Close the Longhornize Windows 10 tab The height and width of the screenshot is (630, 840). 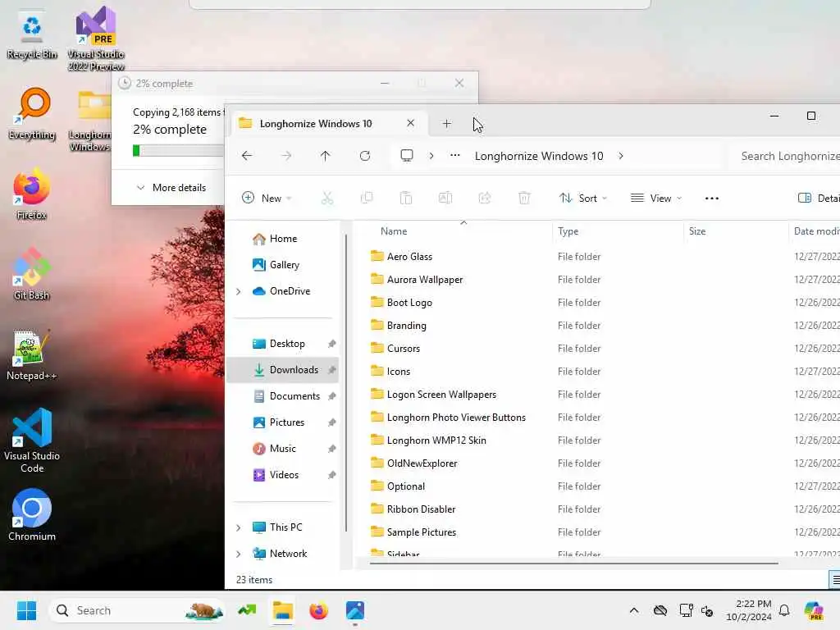410,123
